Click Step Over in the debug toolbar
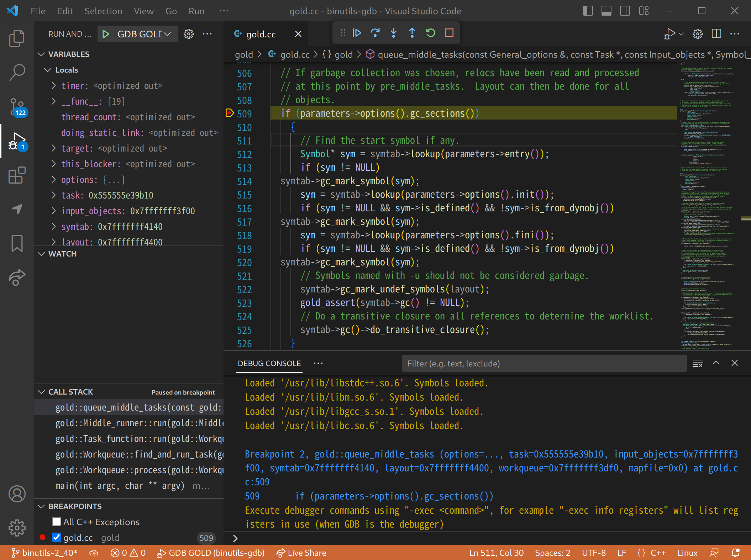This screenshot has width=751, height=560. (375, 33)
